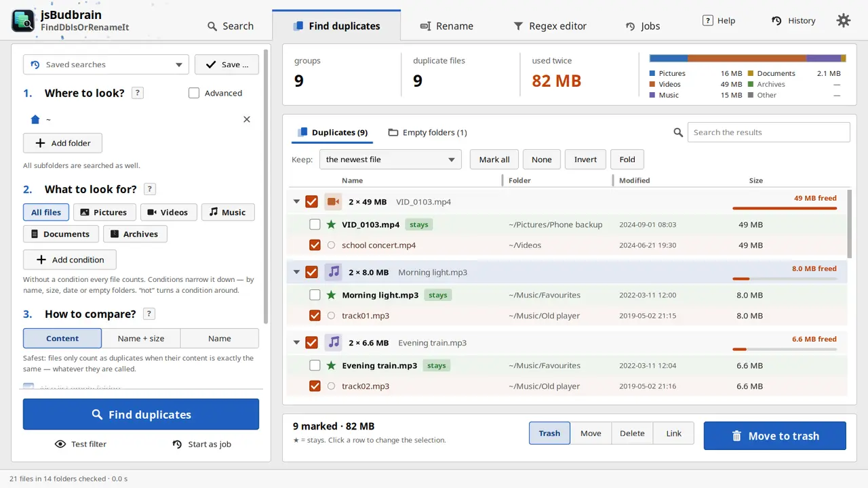Uncheck track01.mp3
The height and width of the screenshot is (488, 868).
[315, 315]
